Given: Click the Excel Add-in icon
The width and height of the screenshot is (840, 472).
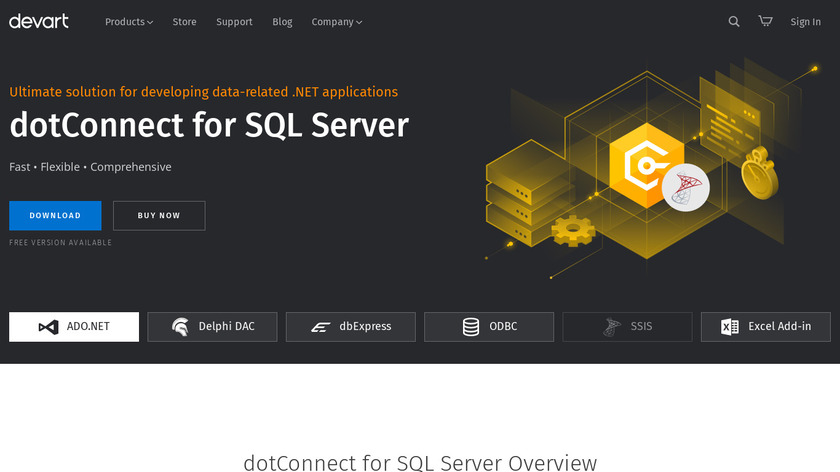Looking at the screenshot, I should pos(730,327).
